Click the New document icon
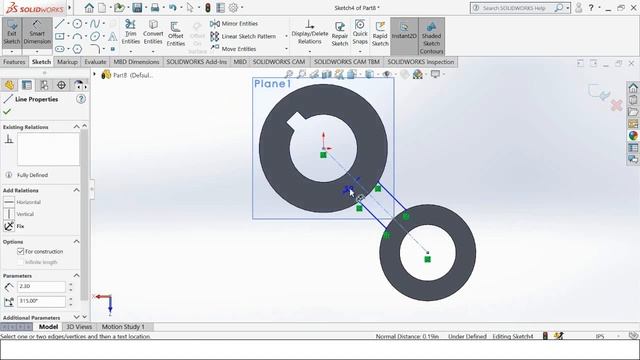 (x=102, y=8)
